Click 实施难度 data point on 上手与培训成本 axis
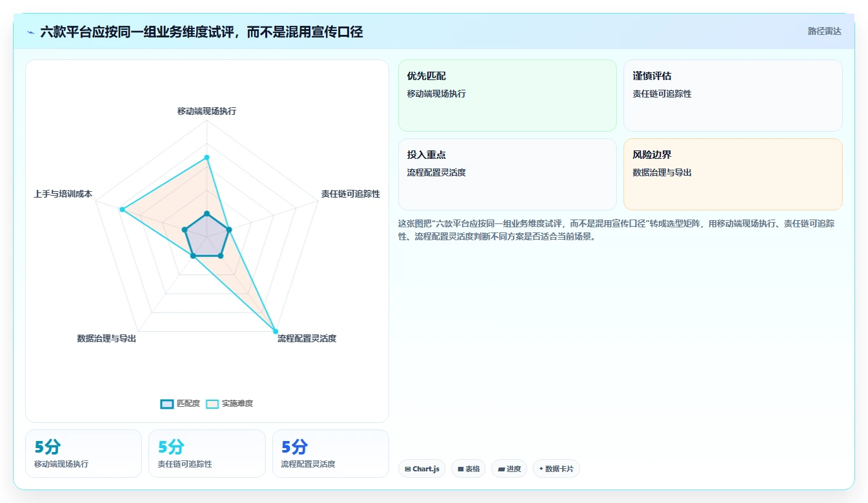 (x=122, y=209)
